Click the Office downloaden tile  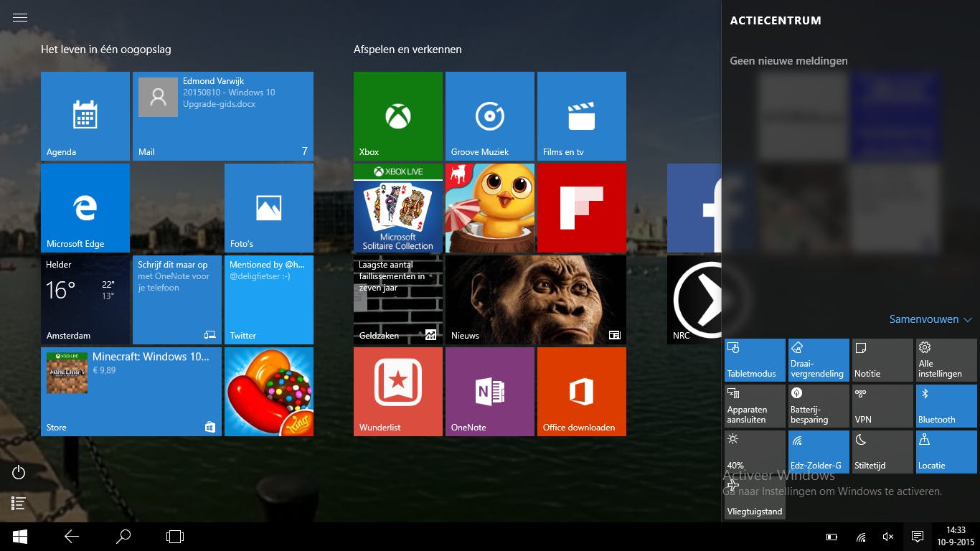582,392
